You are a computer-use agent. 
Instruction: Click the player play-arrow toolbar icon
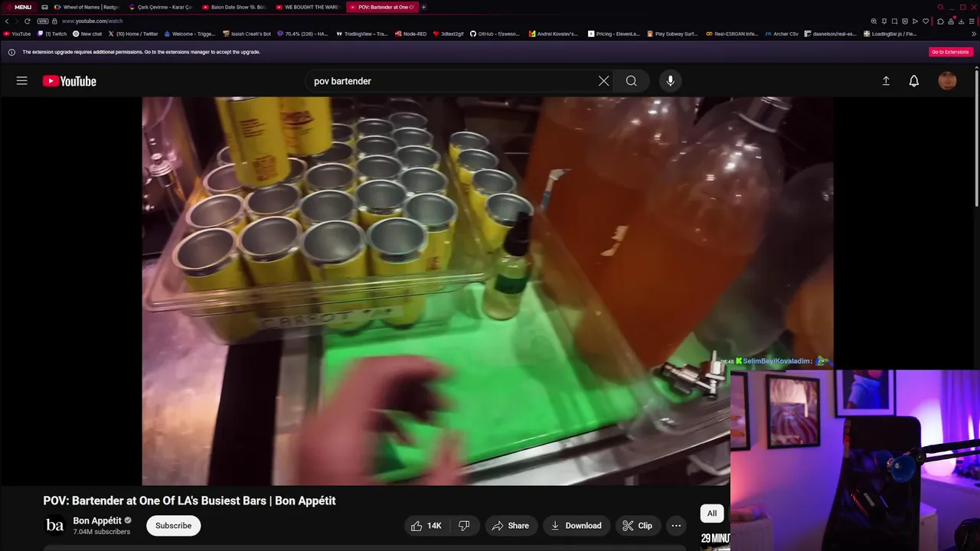pyautogui.click(x=915, y=21)
